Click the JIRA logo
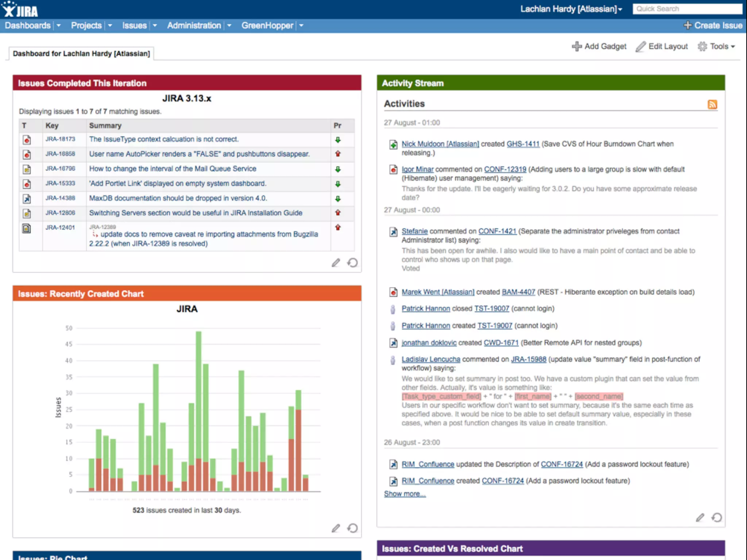Screen dimensions: 747x560 point(20,10)
